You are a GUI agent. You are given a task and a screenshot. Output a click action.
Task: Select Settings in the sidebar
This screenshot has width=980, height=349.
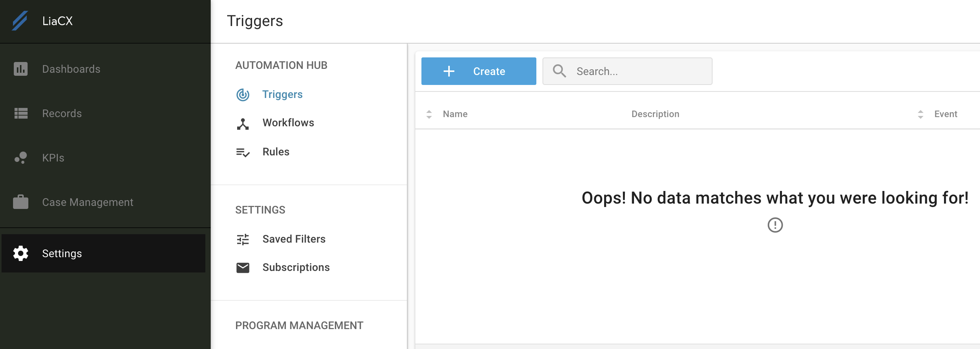[103, 253]
